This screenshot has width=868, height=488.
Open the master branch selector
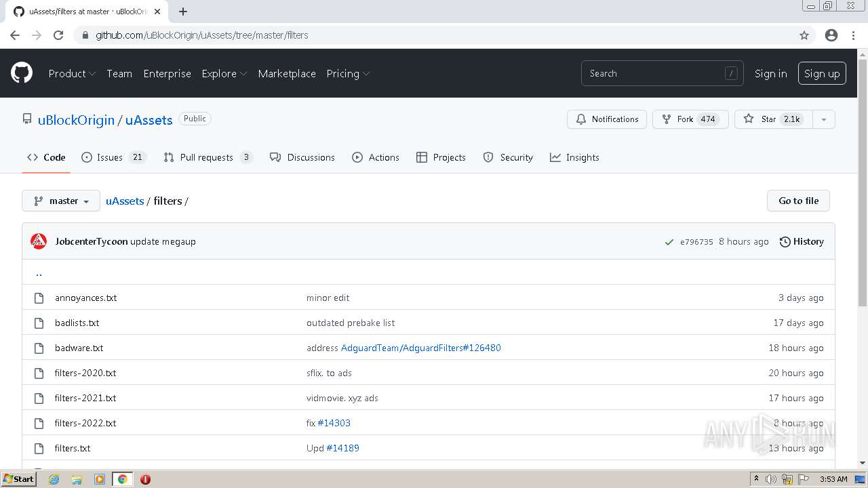click(61, 201)
